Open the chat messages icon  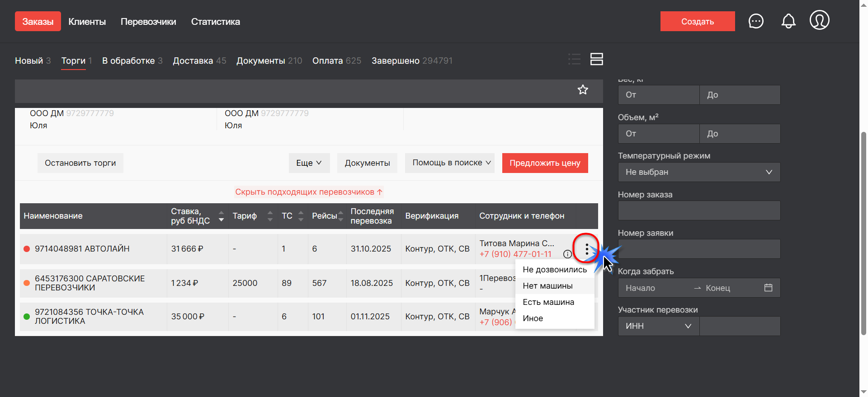[756, 21]
